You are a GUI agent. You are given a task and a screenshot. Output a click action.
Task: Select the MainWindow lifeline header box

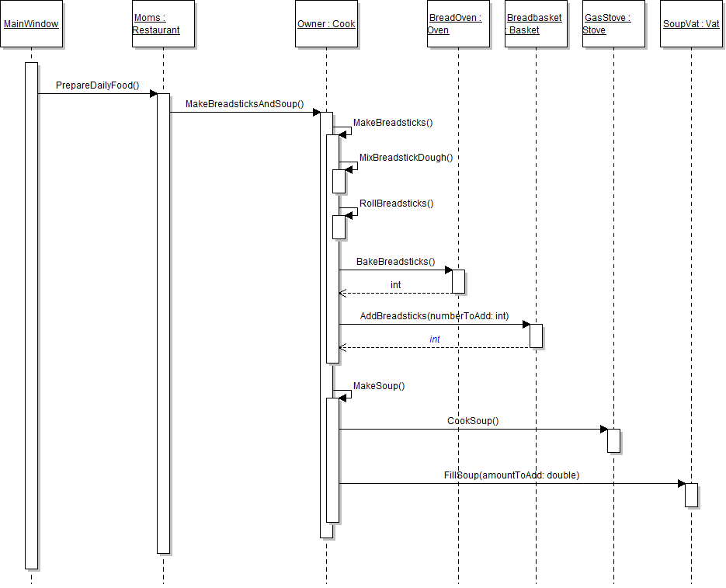[x=31, y=24]
